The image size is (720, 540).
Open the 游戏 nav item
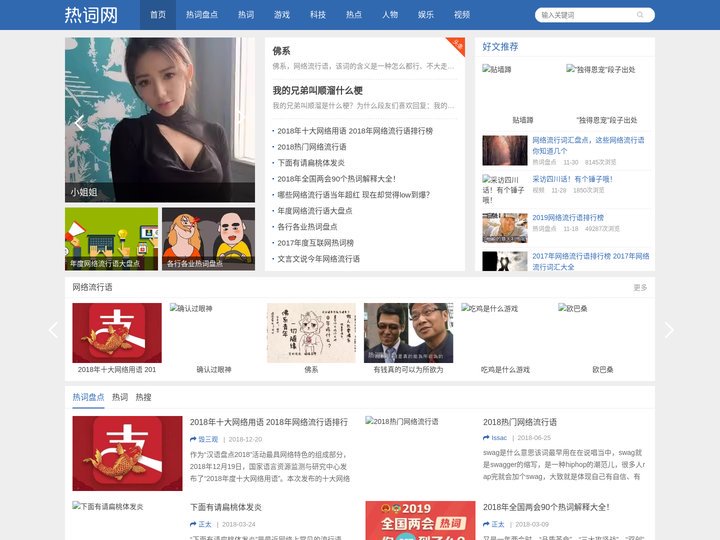[x=282, y=15]
